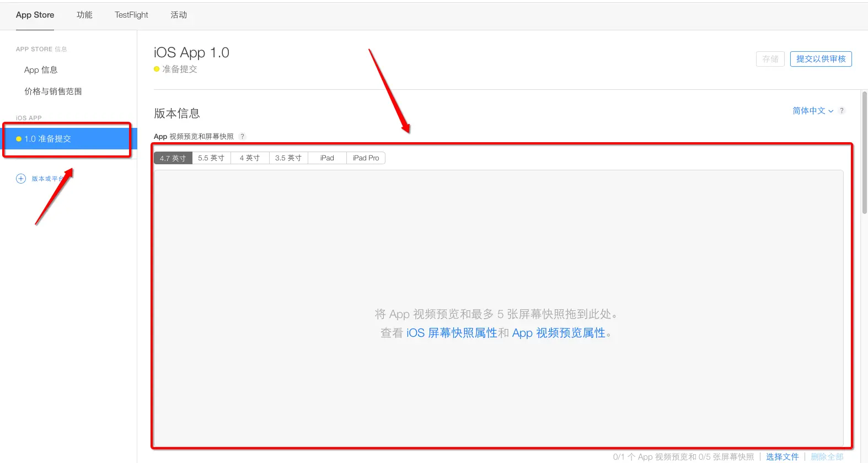Open the 简体中文 language dropdown
Screen dimensions: 868x463
[x=813, y=111]
